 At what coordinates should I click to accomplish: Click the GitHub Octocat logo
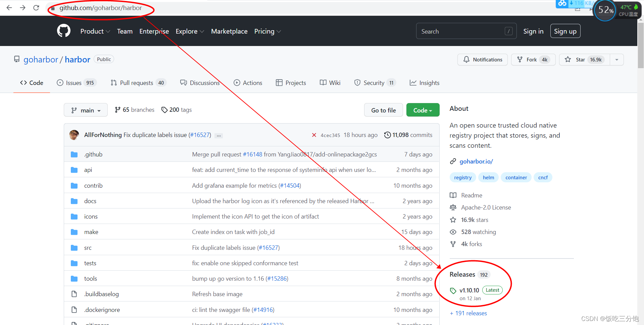(64, 31)
